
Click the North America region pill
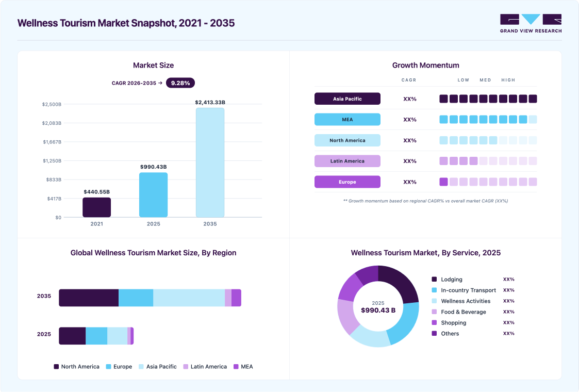pos(348,140)
